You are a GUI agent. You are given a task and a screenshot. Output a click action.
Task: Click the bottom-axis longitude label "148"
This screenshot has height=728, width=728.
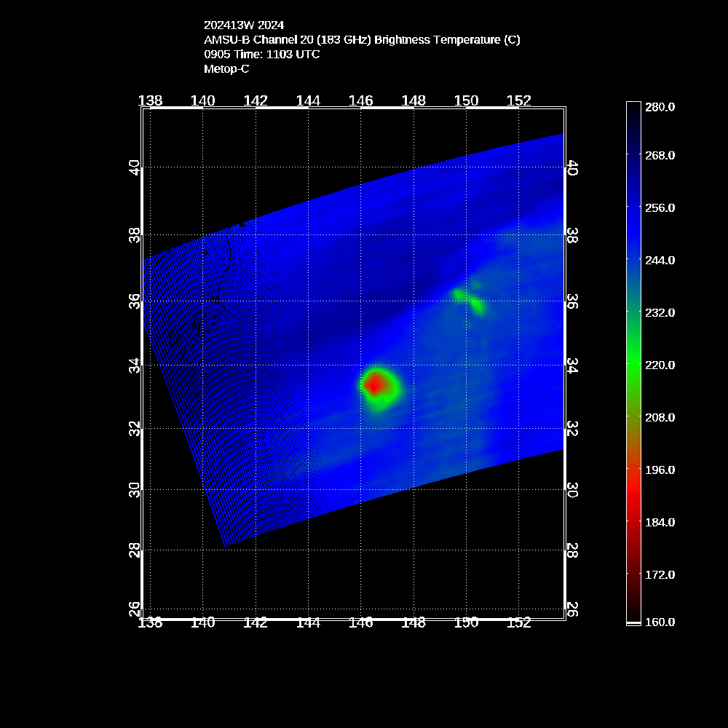(414, 623)
